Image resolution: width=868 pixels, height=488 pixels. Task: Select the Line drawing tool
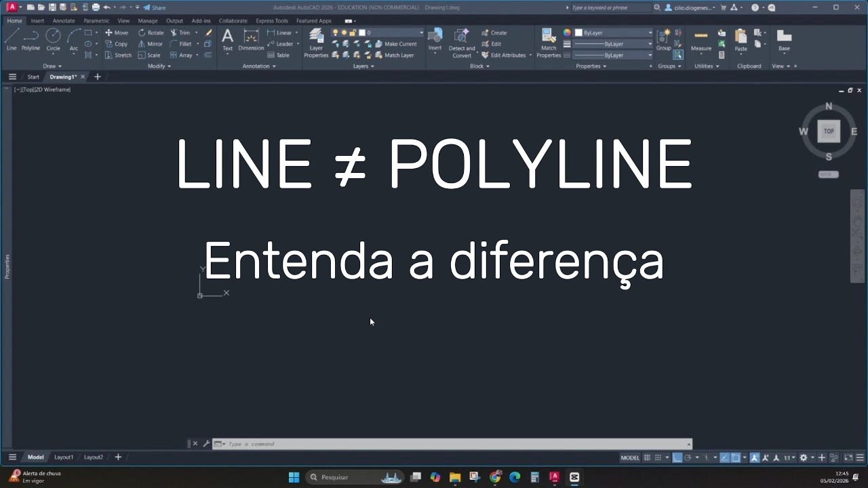coord(12,39)
